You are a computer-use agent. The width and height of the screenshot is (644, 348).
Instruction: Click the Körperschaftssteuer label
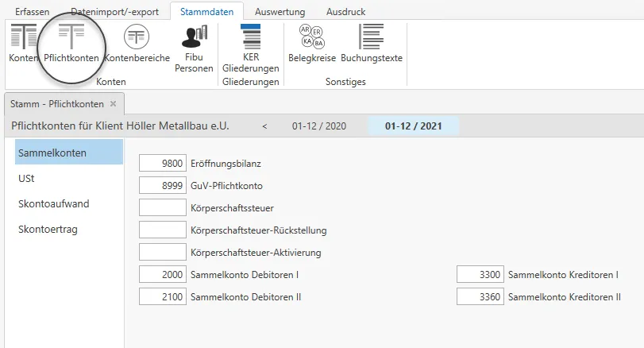pyautogui.click(x=232, y=208)
